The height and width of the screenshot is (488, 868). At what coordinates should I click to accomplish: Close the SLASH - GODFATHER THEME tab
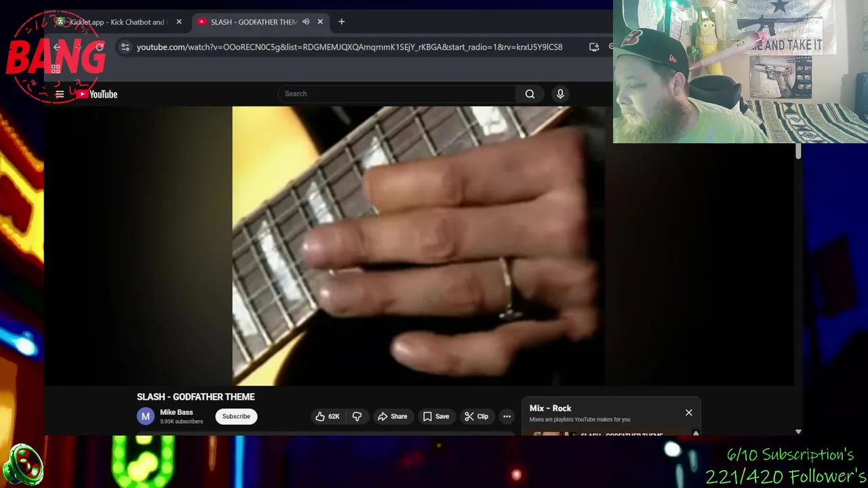tap(320, 22)
